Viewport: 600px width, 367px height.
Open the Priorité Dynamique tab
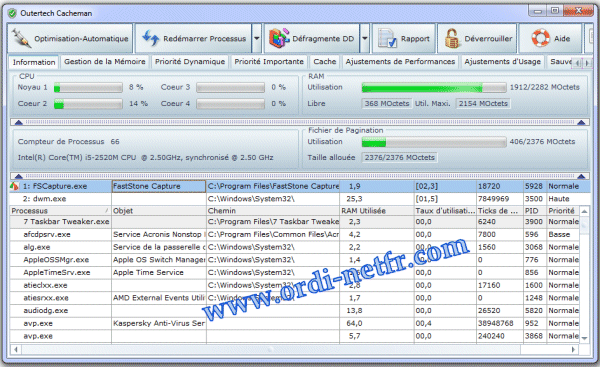(x=190, y=62)
